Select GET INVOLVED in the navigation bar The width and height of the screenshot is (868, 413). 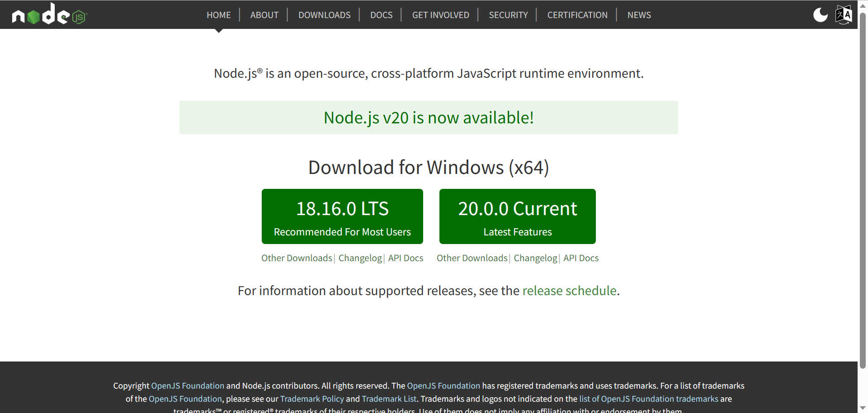(440, 15)
